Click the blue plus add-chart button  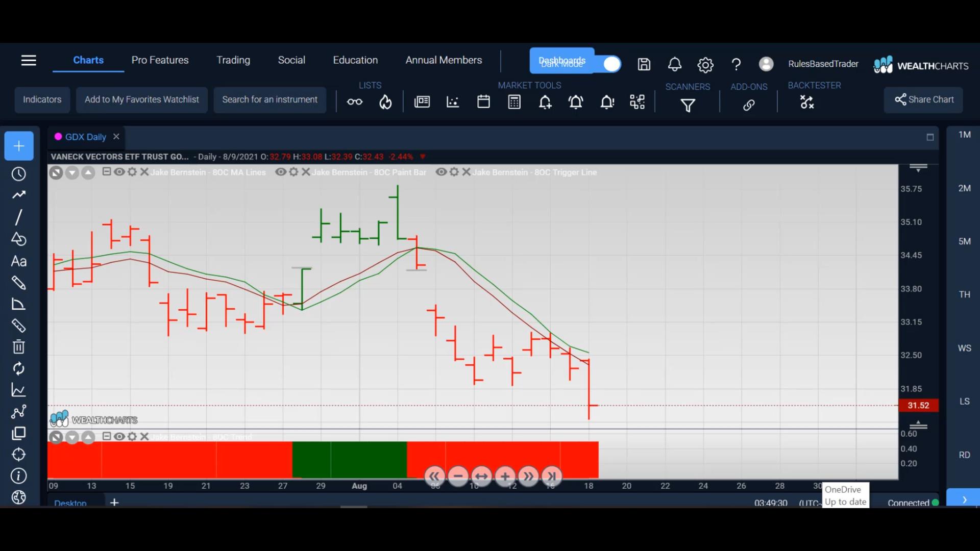pos(19,146)
